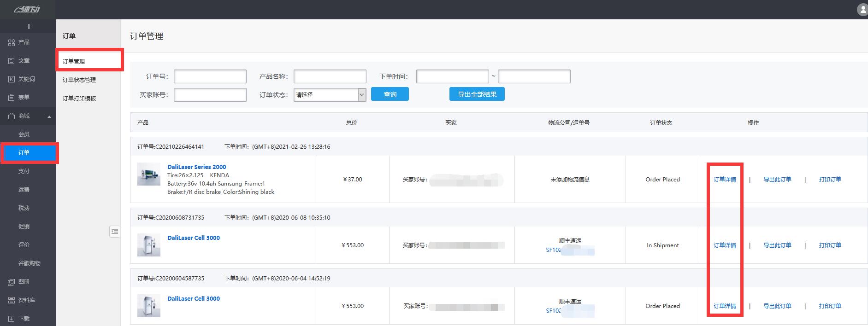Open the 订单状态管理 submenu item
The width and height of the screenshot is (868, 326).
[x=79, y=80]
